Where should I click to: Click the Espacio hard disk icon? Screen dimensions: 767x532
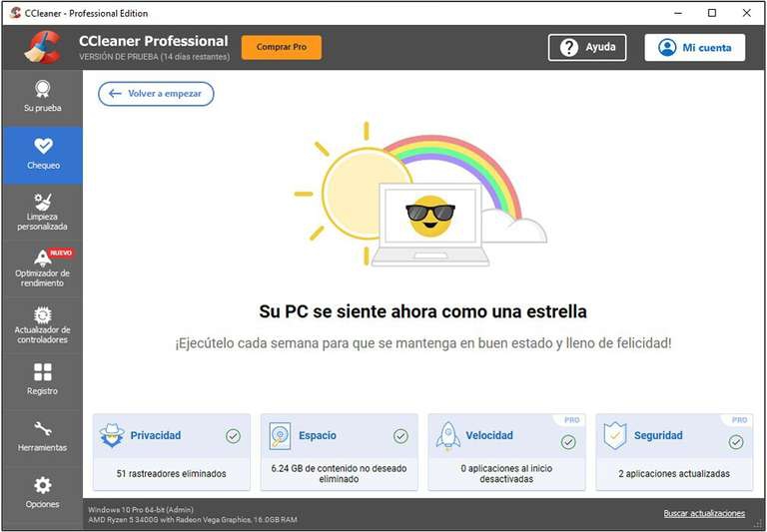pyautogui.click(x=281, y=436)
